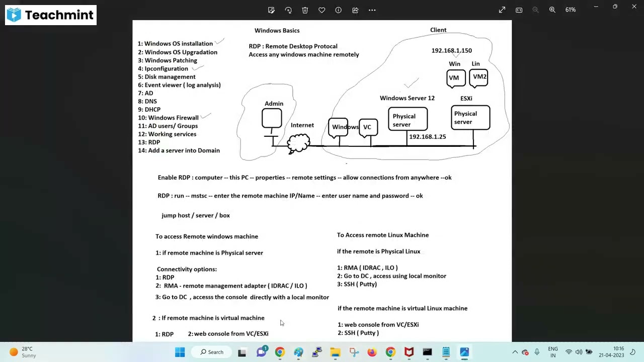Image resolution: width=644 pixels, height=362 pixels.
Task: Click the 'ESXi' label in diagram
Action: tap(466, 99)
